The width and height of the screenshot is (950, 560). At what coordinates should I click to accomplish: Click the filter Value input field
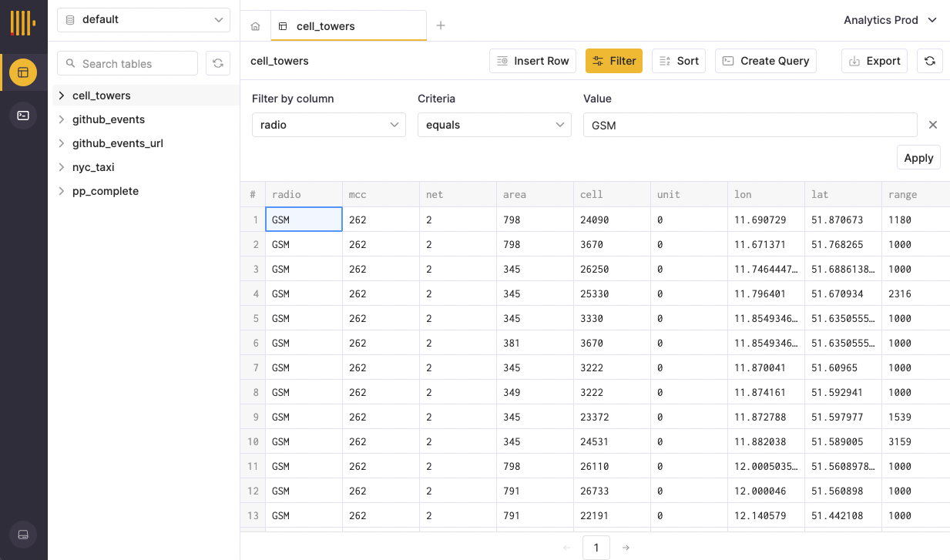point(750,125)
